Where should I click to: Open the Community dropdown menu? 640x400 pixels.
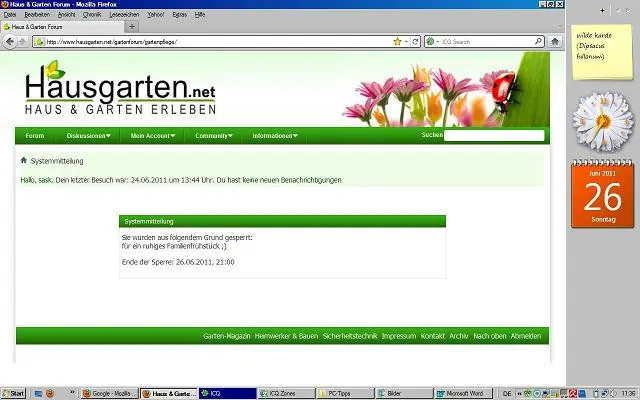tap(214, 135)
